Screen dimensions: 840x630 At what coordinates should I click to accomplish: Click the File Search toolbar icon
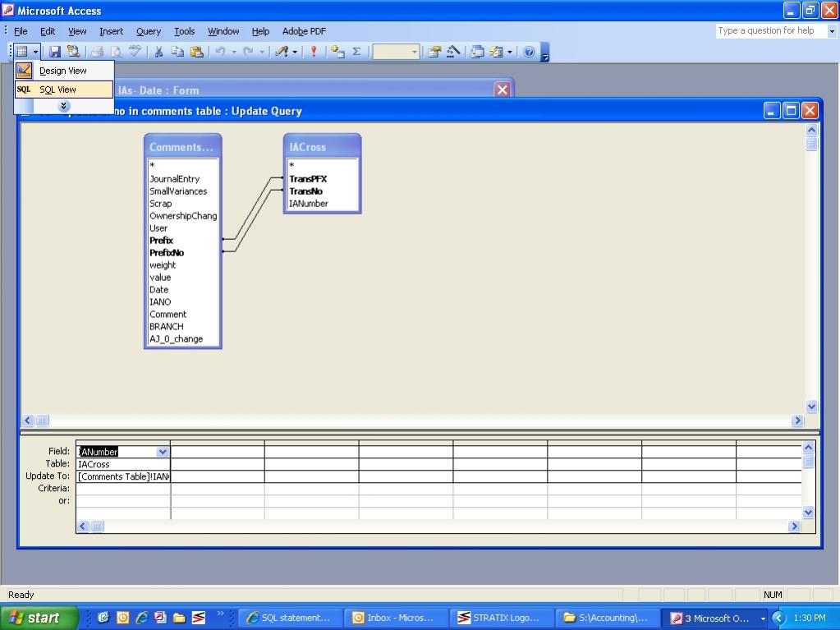tap(73, 52)
